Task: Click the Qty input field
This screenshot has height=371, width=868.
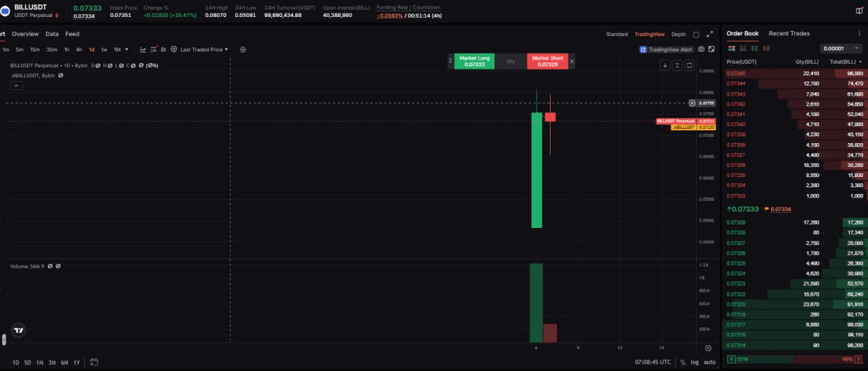Action: point(511,61)
